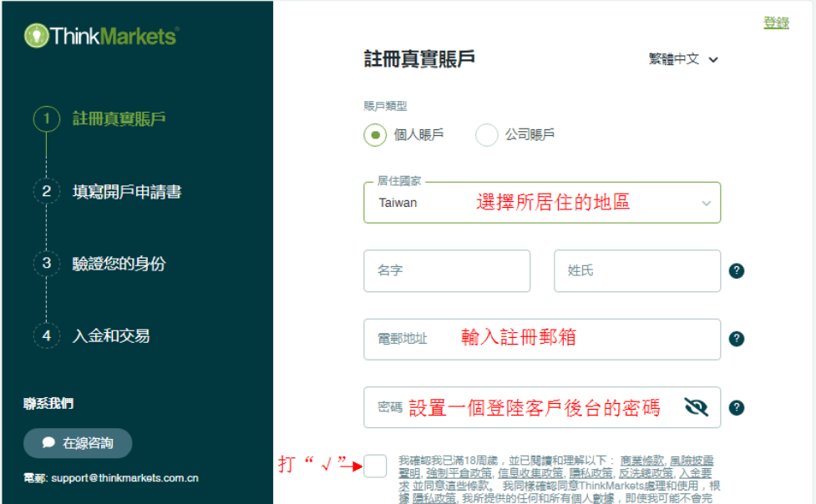
Task: Select the 個人賬戶 radio button
Action: pyautogui.click(x=374, y=134)
